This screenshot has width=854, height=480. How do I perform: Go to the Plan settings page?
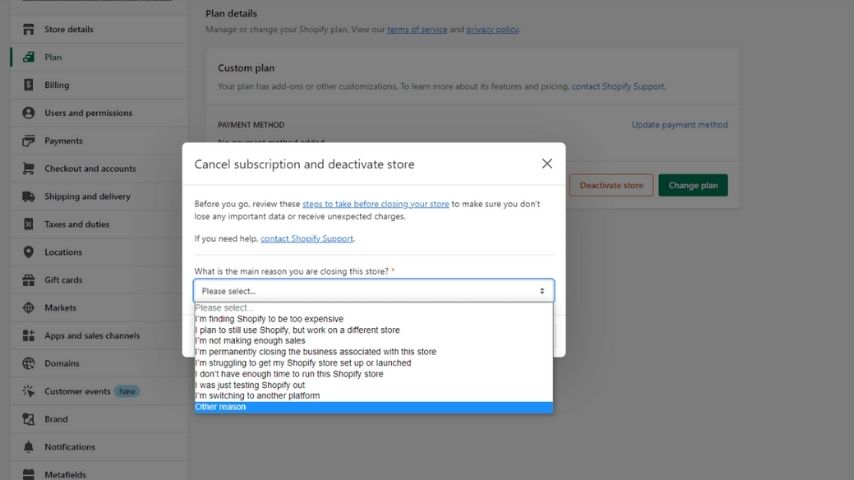pos(100,57)
